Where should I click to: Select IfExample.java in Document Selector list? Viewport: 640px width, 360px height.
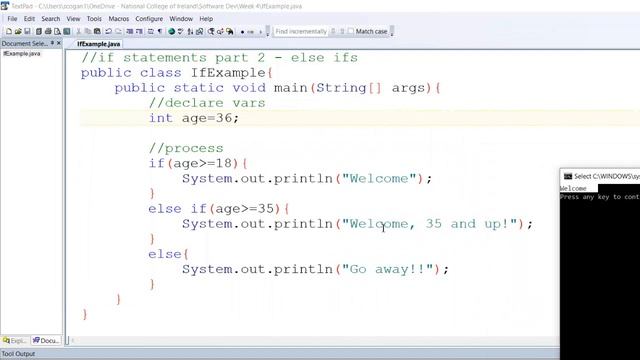[22, 53]
